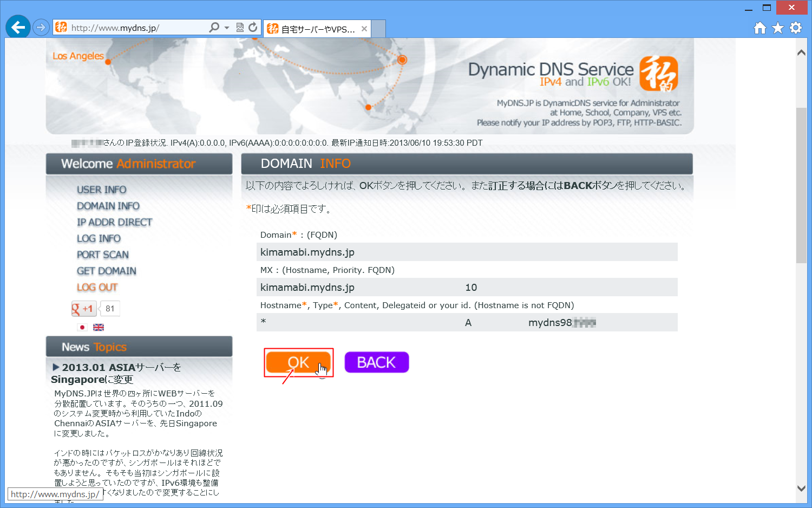Open Favorites with the star icon
Screen dimensions: 812x508
[778, 28]
